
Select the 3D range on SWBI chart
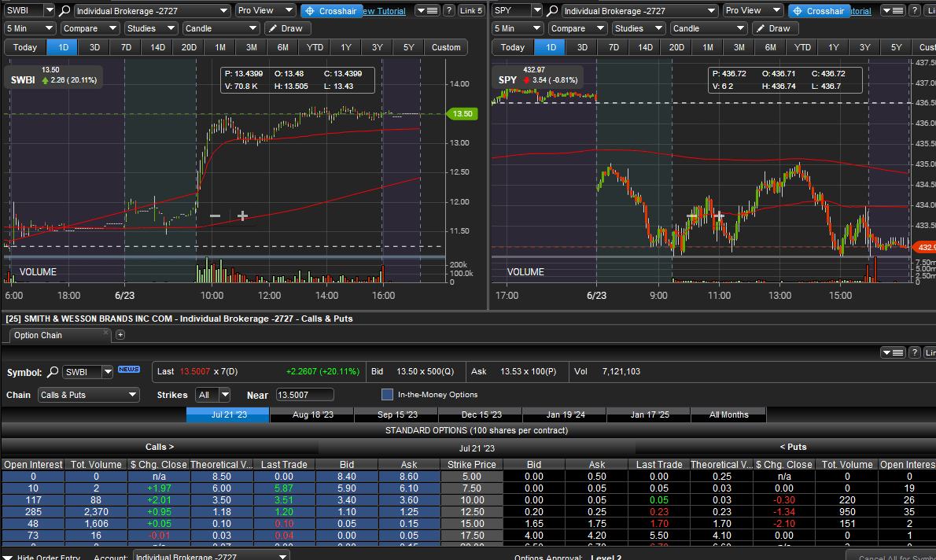pos(94,47)
